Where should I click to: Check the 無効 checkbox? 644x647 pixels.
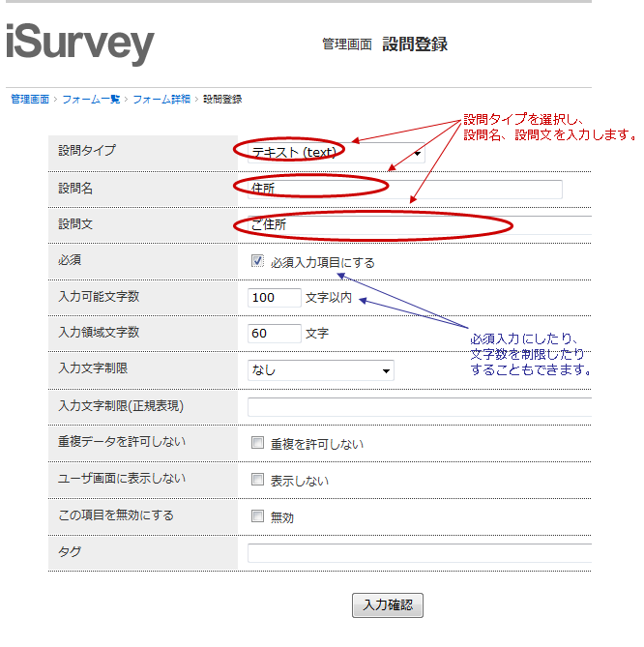[x=257, y=516]
